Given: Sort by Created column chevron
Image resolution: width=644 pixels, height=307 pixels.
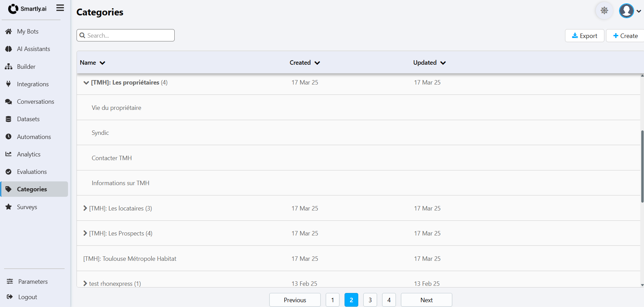Looking at the screenshot, I should (317, 63).
